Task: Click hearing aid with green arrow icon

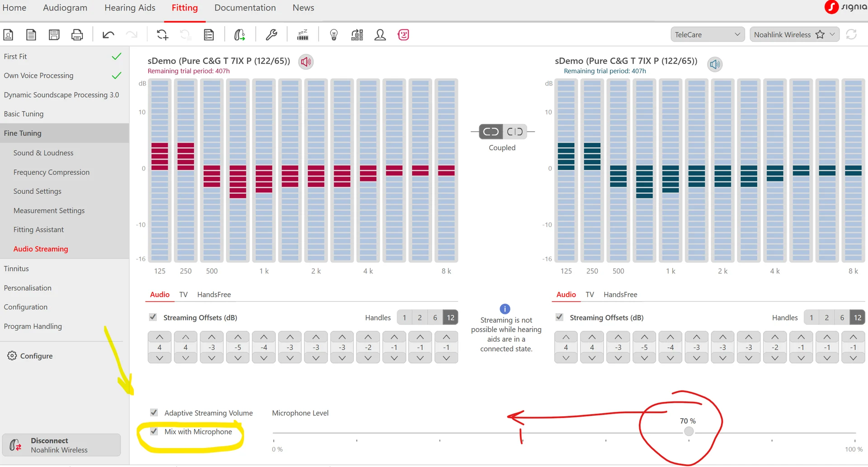Action: 240,35
